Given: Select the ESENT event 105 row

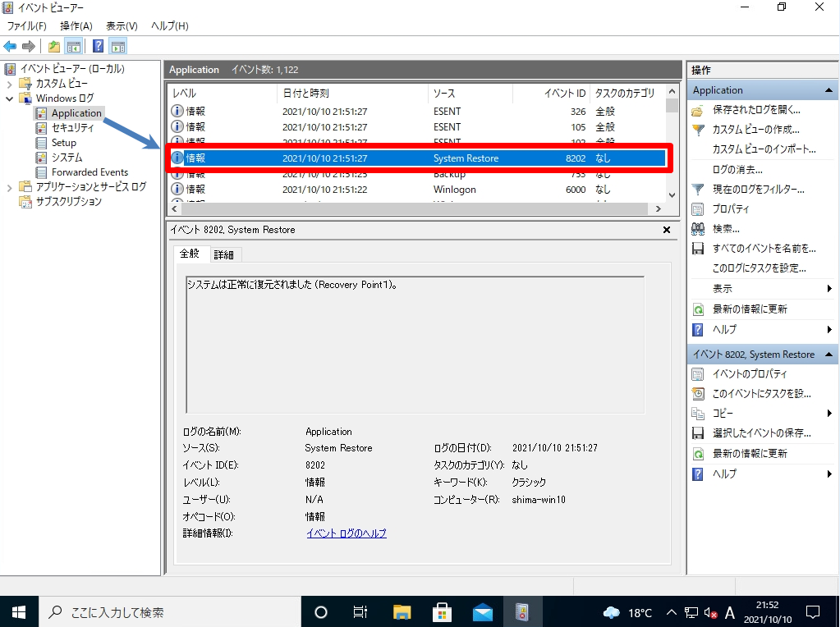Looking at the screenshot, I should coord(416,127).
